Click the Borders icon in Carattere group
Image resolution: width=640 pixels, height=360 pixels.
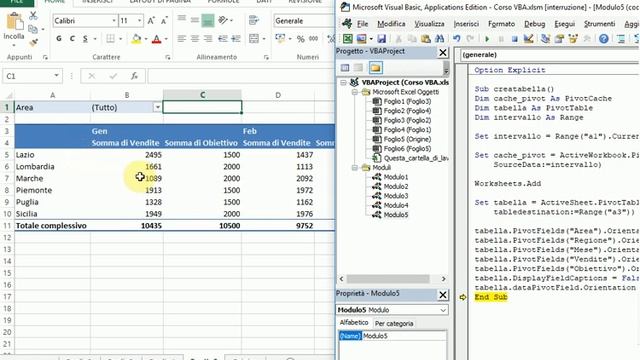110,39
